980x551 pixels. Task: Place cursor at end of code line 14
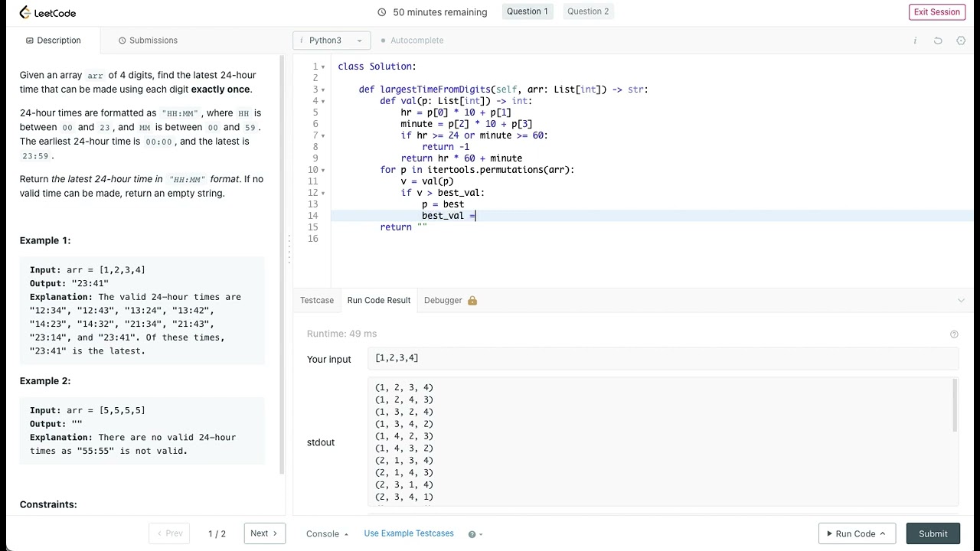point(477,217)
